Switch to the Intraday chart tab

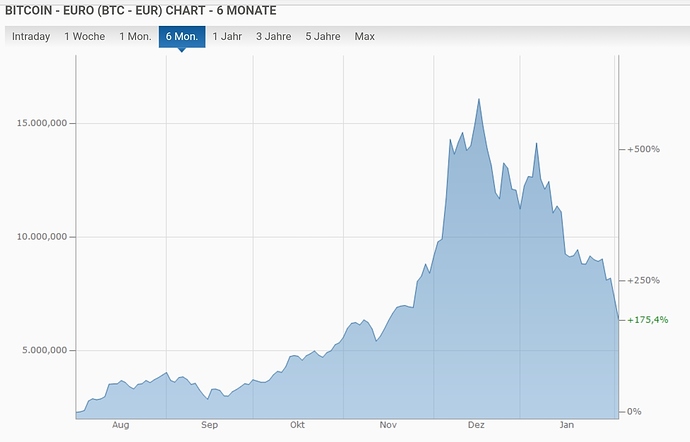pos(31,37)
